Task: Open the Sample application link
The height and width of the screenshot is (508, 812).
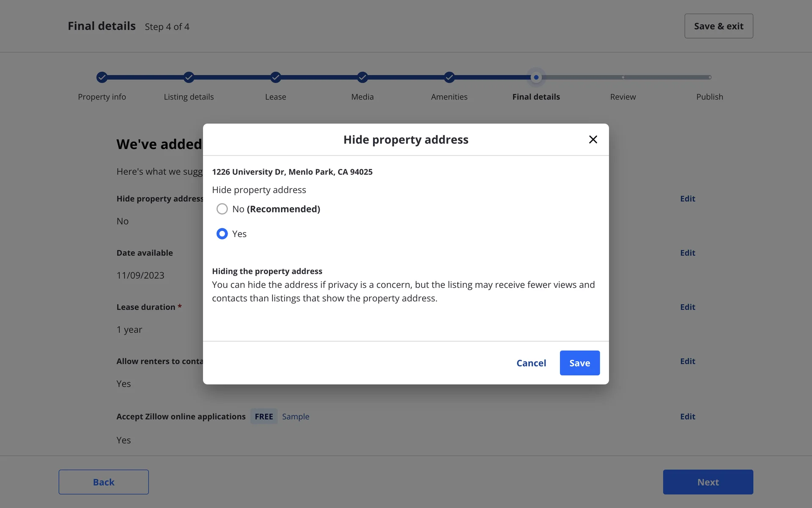Action: (296, 417)
